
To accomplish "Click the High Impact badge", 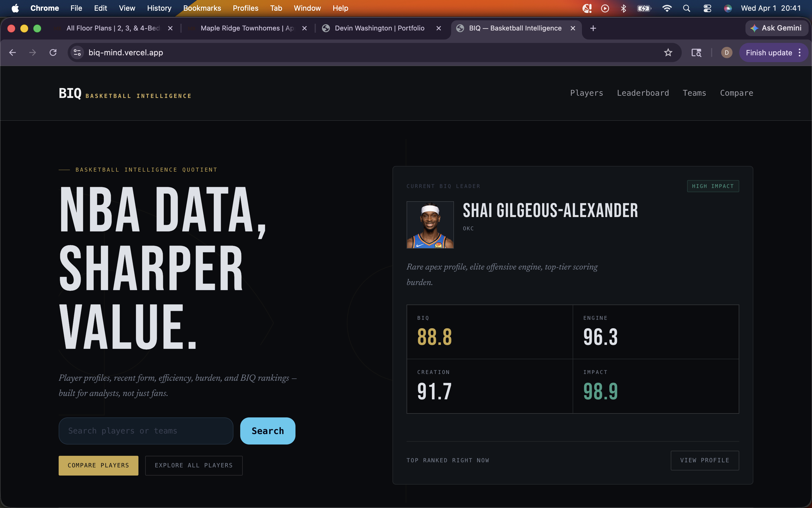I will coord(713,186).
